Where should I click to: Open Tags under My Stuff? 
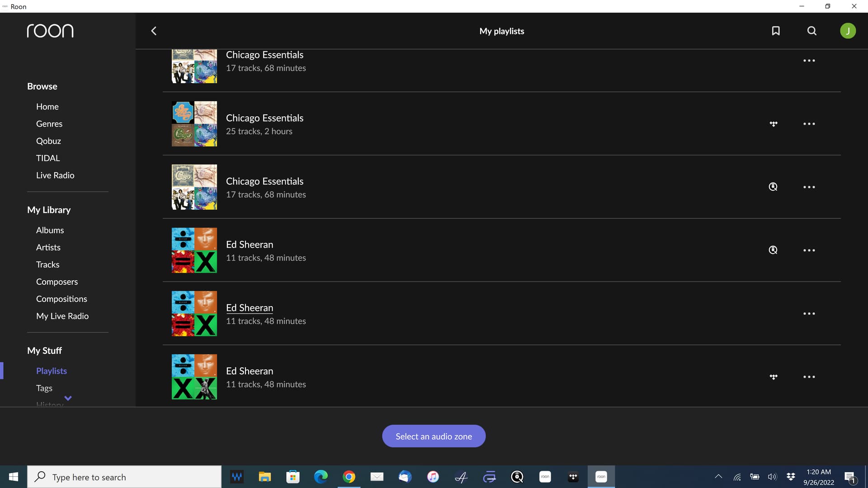[x=44, y=388]
